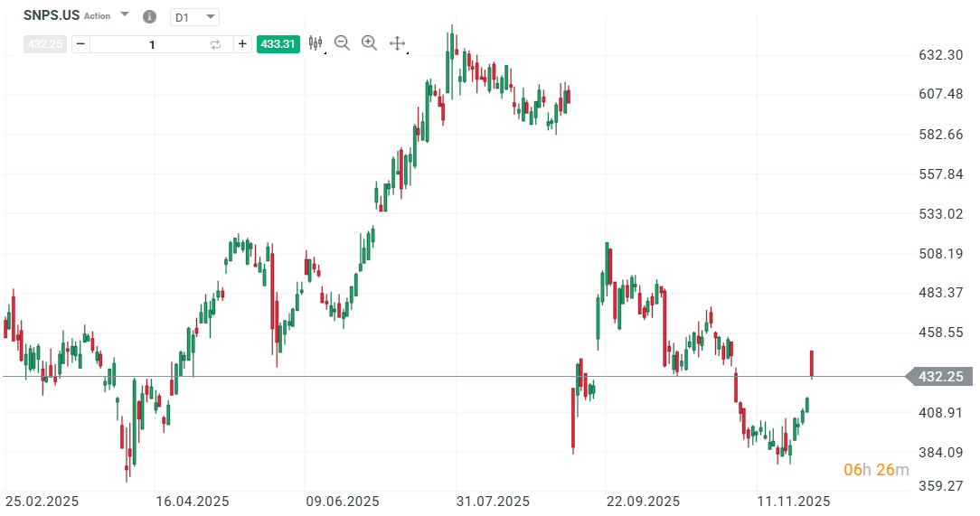Expand the SNPS.US symbol dropdown arrow
This screenshot has width=980, height=516.
pyautogui.click(x=125, y=15)
